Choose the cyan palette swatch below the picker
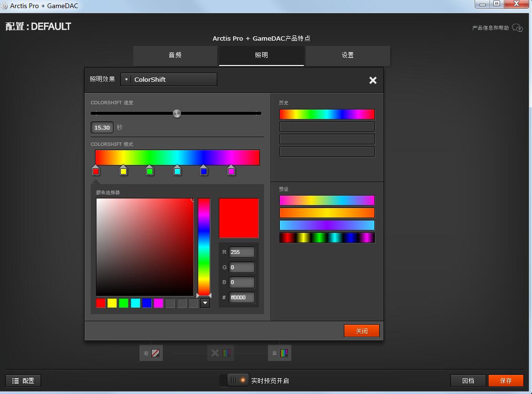This screenshot has height=394, width=532. (x=135, y=303)
